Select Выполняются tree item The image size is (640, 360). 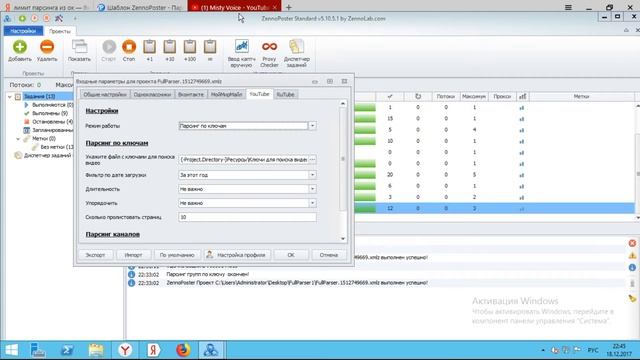(x=48, y=105)
